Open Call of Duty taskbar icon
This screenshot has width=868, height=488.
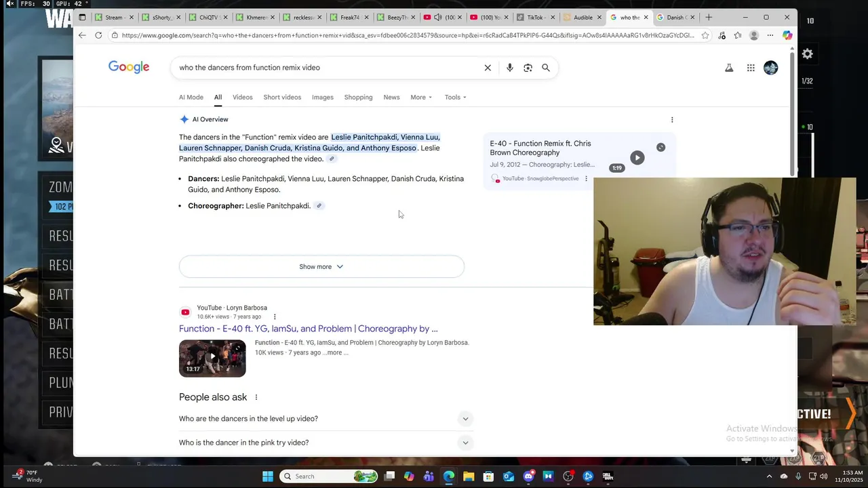[608, 476]
